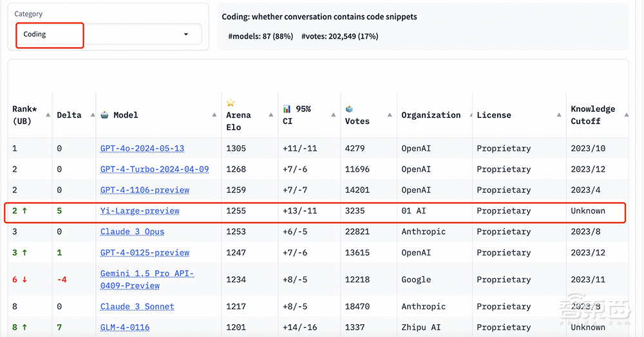Image resolution: width=644 pixels, height=337 pixels.
Task: Sort by License column arrow
Action: 558,115
